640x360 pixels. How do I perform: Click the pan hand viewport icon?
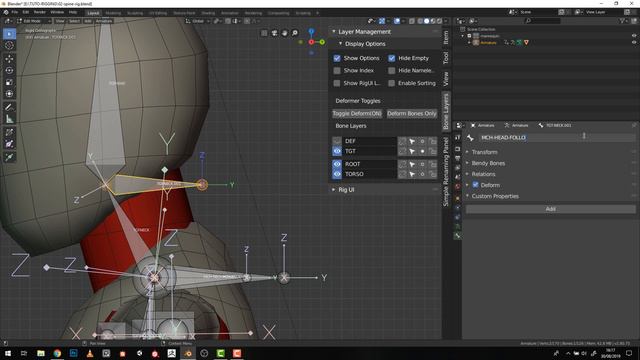point(284,33)
